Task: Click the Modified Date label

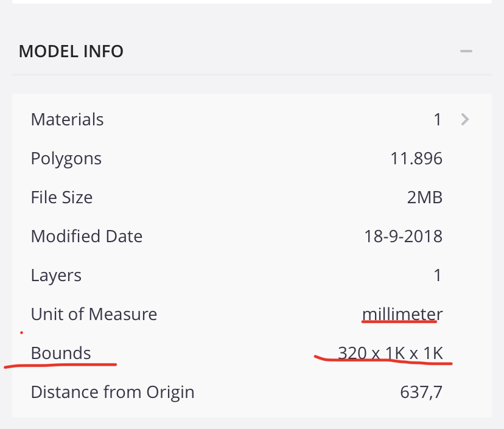Action: coord(87,236)
